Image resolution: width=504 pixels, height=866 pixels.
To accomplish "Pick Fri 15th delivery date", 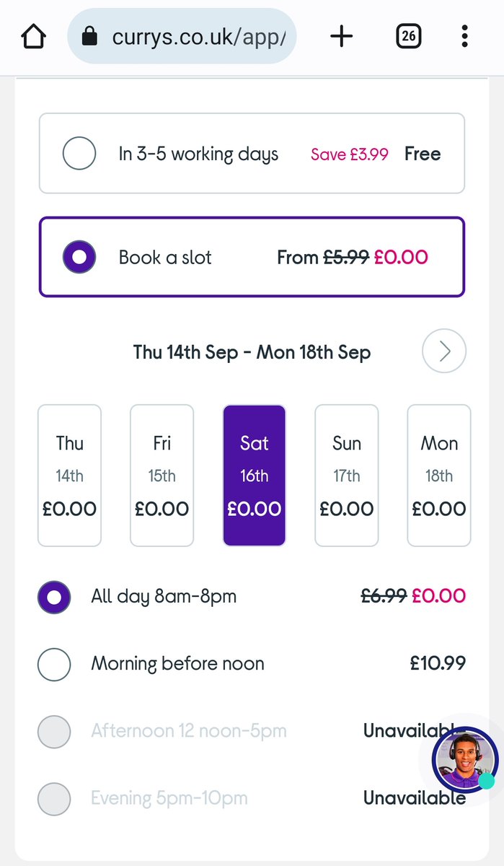I will [162, 476].
